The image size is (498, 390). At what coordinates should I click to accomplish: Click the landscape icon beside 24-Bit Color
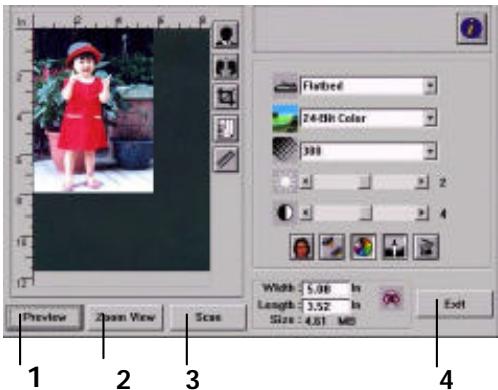click(285, 118)
